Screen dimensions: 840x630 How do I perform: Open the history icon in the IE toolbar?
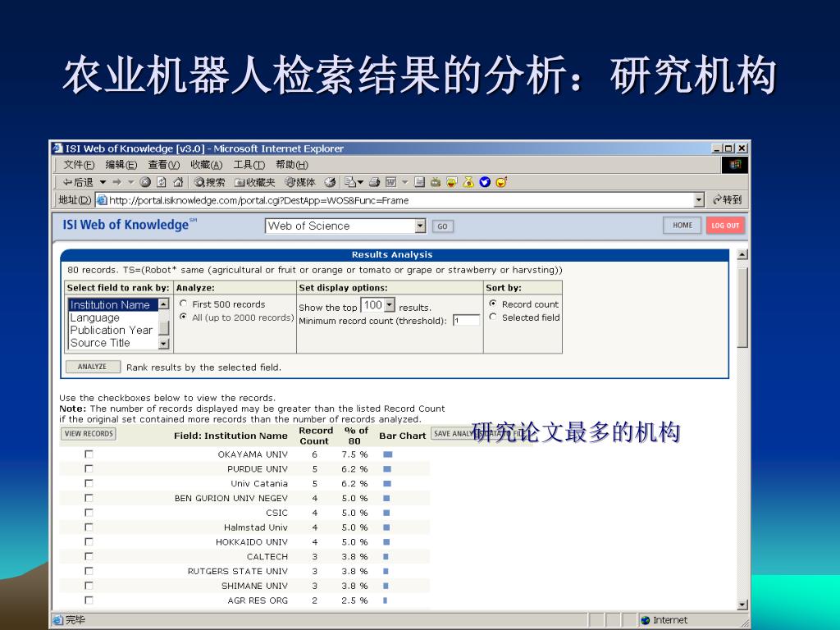pos(330,182)
